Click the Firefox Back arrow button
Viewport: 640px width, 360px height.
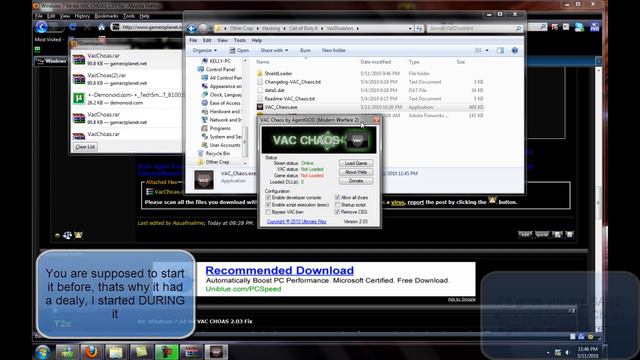(x=41, y=27)
